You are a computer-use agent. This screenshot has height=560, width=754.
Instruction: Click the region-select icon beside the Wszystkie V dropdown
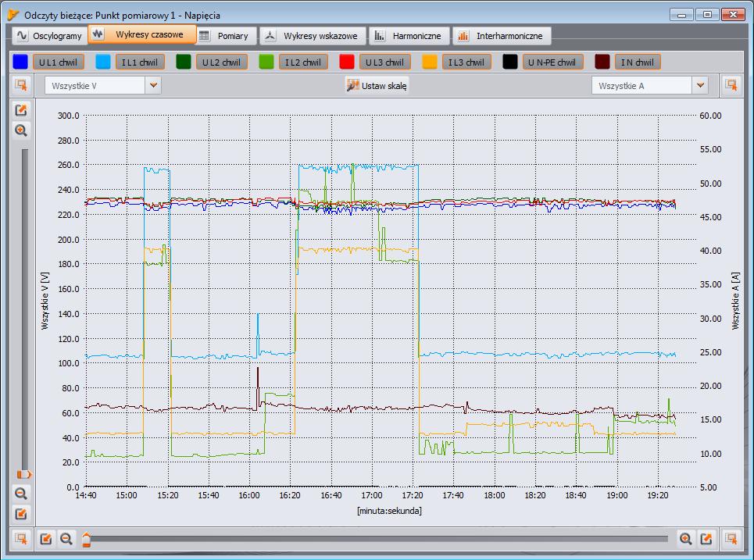20,86
